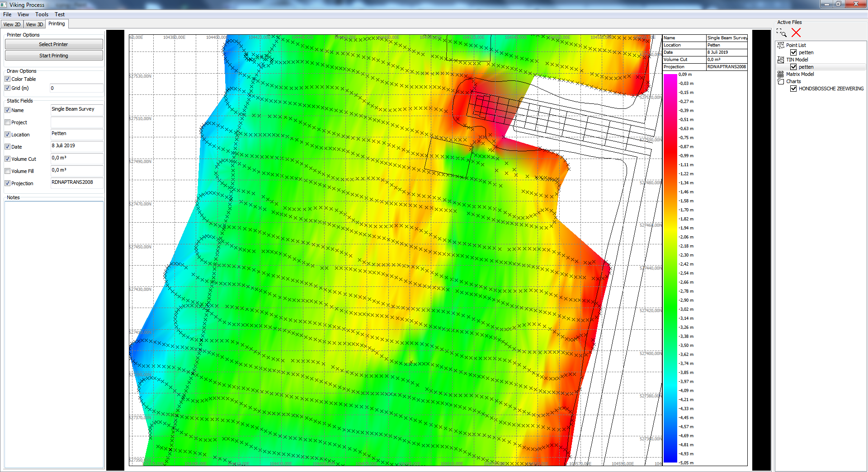Switch to the View 2D tab
The width and height of the screenshot is (868, 472).
[x=12, y=24]
